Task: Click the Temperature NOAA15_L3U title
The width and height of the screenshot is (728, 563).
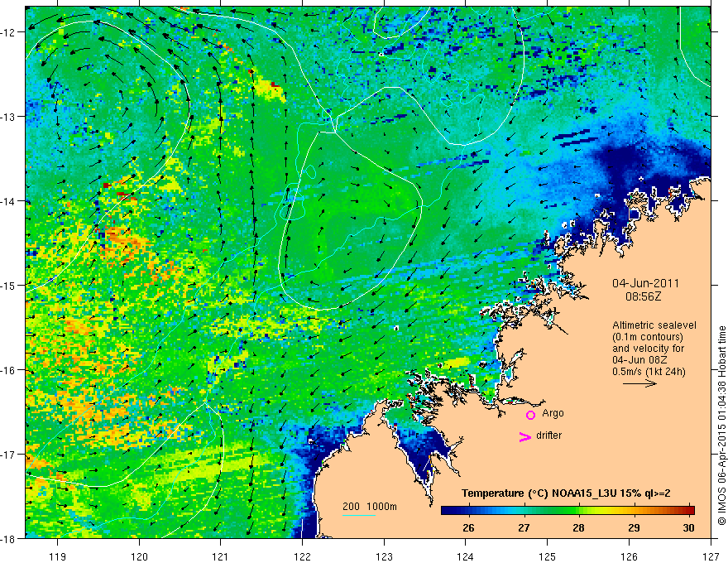Action: click(566, 493)
